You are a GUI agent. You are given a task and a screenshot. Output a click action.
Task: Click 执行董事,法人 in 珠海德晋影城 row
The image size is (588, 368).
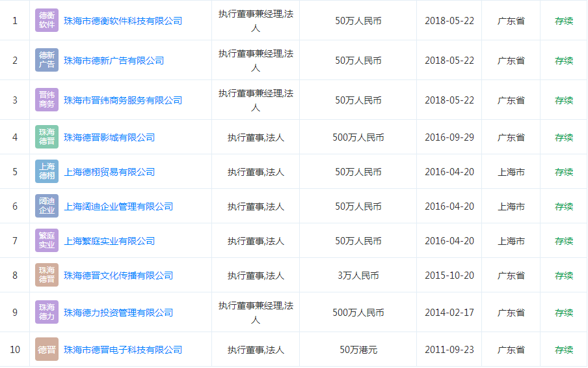pos(256,138)
